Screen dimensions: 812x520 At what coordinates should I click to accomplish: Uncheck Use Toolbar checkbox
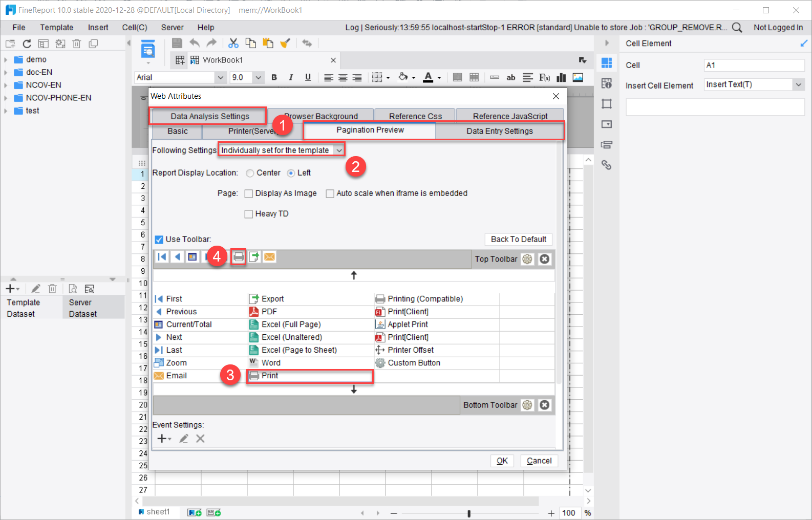[x=159, y=240]
